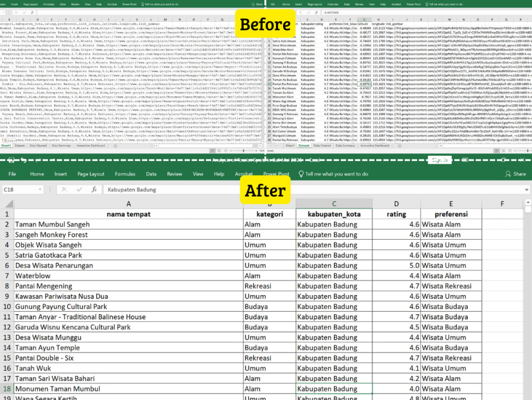
Task: Click the 'Pantai Double - Six' cell
Action: point(129,358)
